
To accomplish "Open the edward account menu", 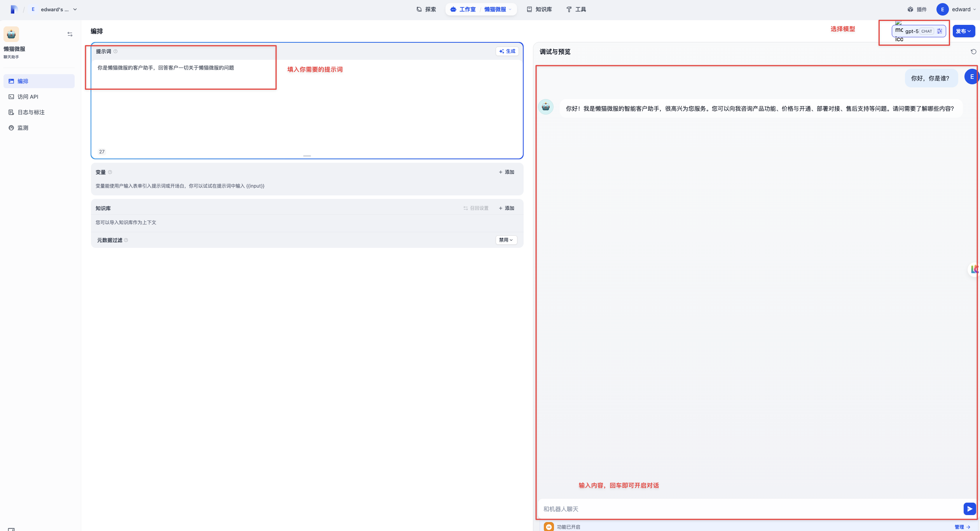I will (957, 9).
